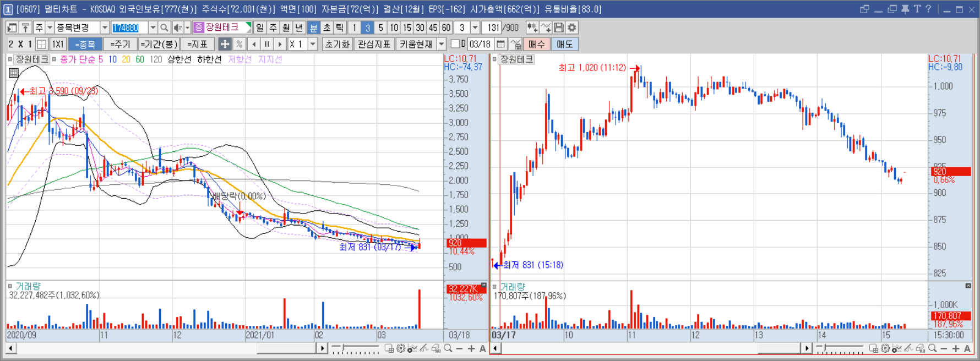Click the panel toggle icon at toolbar start

(x=12, y=28)
